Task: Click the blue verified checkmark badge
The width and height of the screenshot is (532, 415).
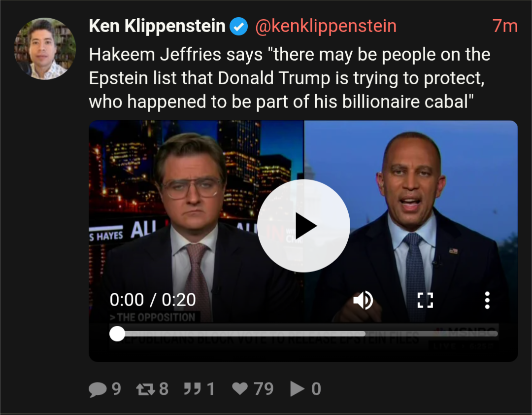Action: (x=238, y=26)
